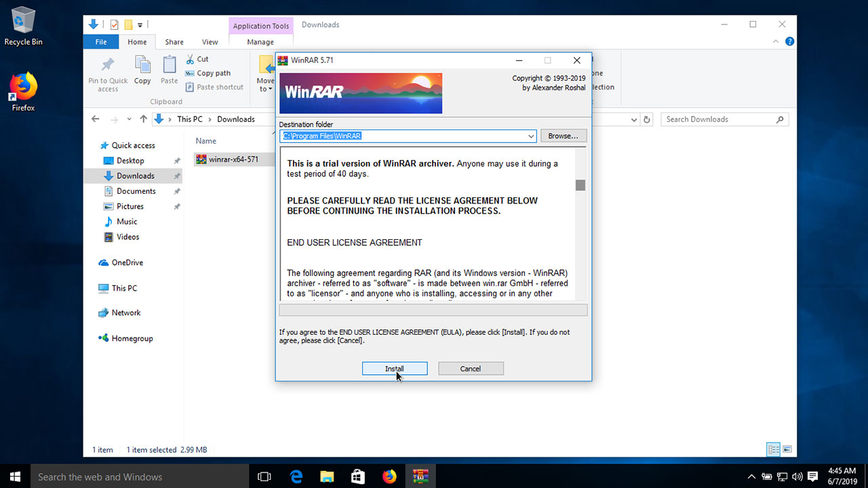Collapse the ribbon with the chevron
This screenshot has width=868, height=488.
point(777,42)
